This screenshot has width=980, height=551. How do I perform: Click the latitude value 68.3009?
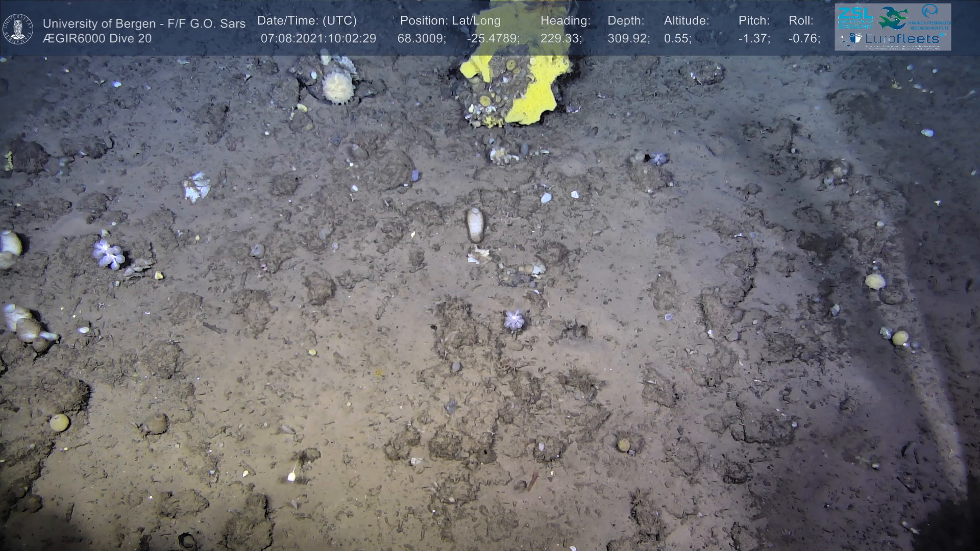pyautogui.click(x=422, y=39)
